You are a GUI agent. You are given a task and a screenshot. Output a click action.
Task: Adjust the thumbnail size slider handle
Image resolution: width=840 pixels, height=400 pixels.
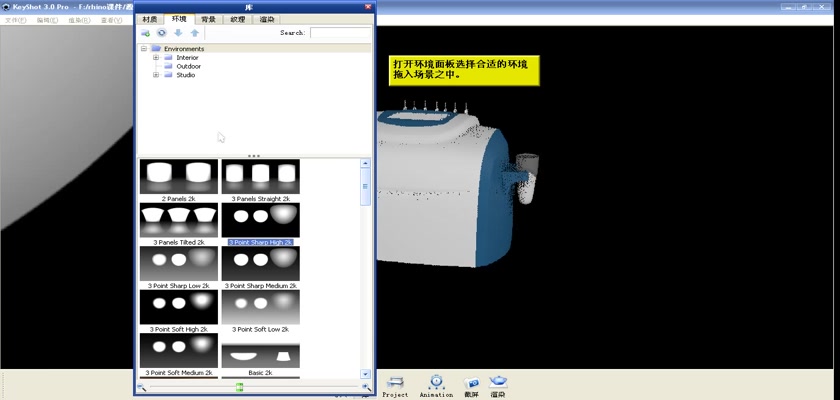click(x=240, y=387)
